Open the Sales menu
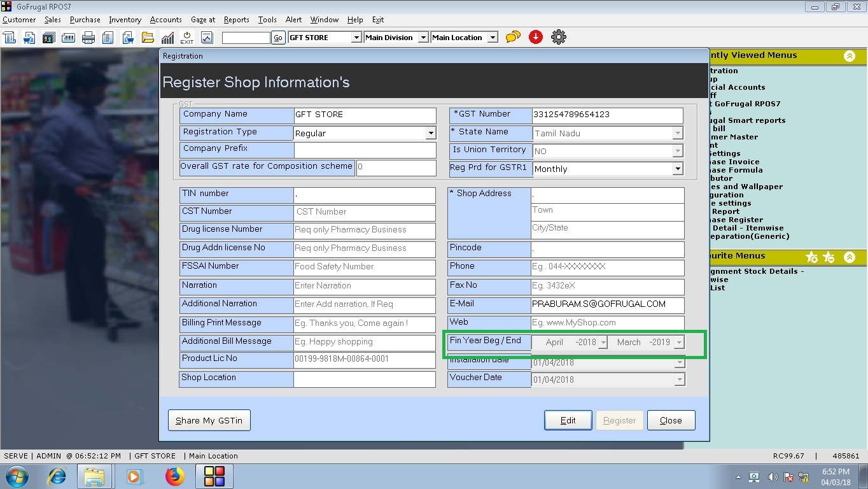Viewport: 868px width, 489px height. [53, 20]
